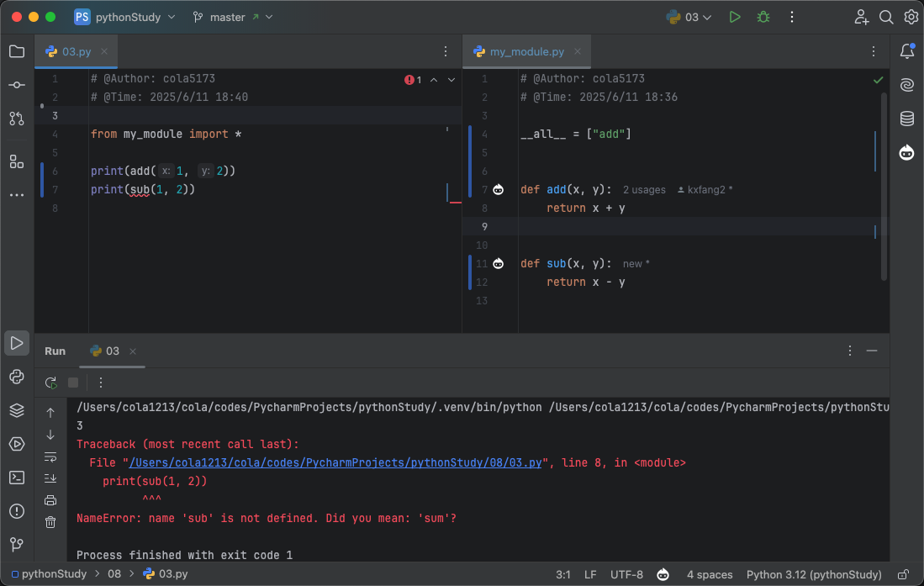Close the 03 run tab

click(x=133, y=351)
